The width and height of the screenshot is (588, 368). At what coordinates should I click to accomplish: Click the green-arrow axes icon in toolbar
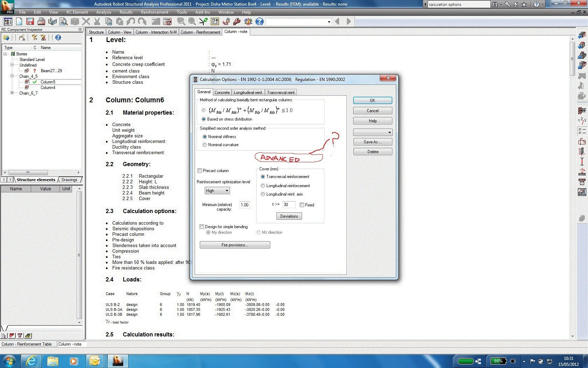(203, 21)
